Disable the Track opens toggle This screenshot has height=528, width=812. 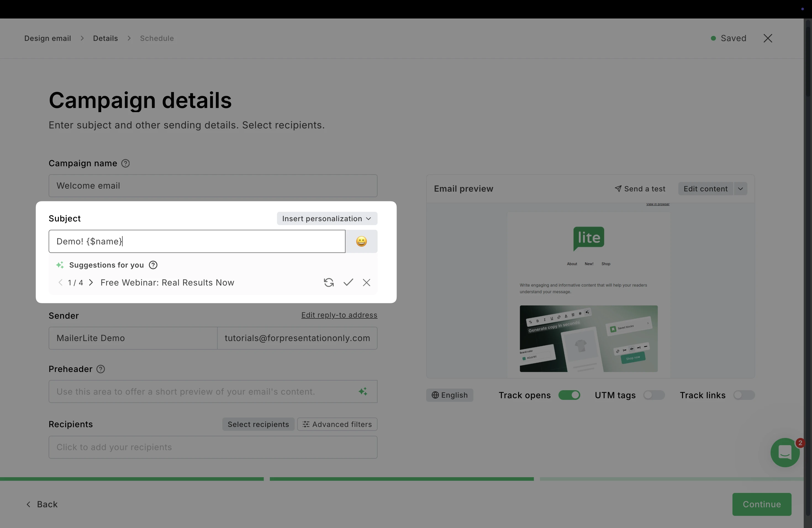click(569, 395)
